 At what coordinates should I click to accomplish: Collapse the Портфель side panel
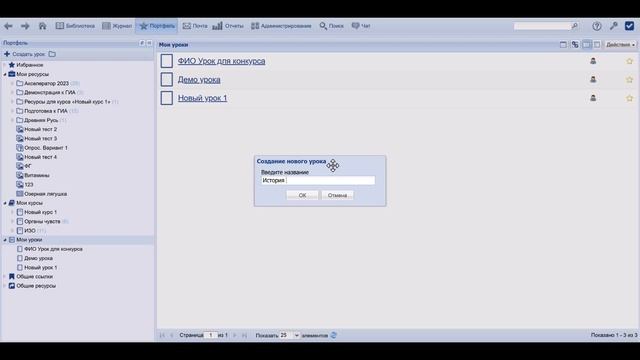(x=149, y=43)
